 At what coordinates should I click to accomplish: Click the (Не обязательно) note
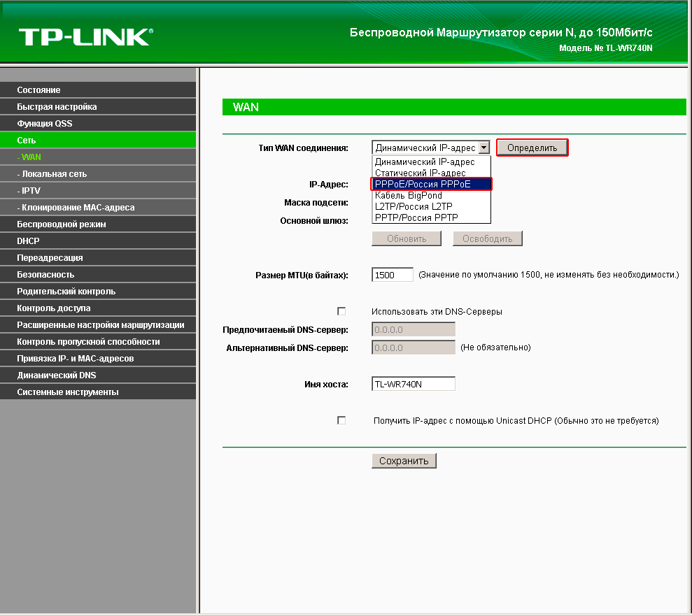click(495, 348)
